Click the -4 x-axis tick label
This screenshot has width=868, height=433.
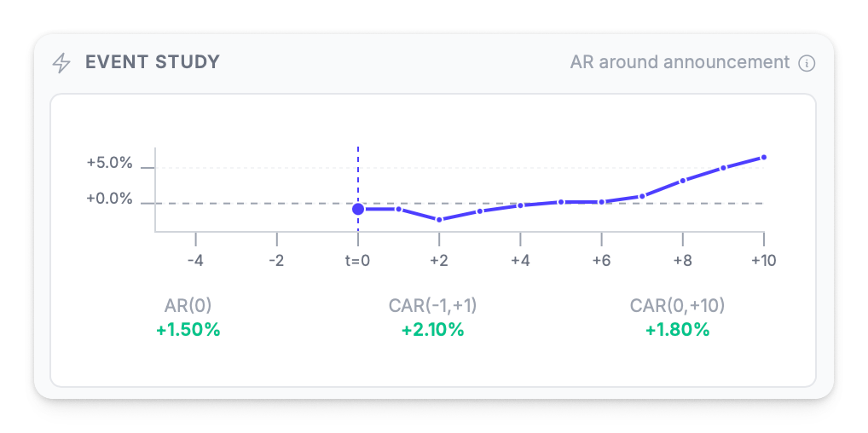[195, 260]
